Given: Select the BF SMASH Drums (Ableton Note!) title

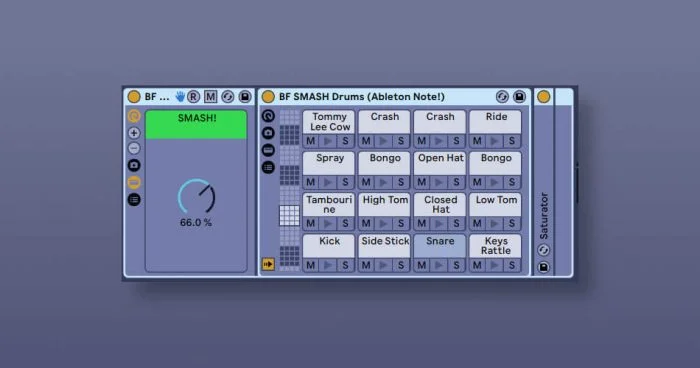Looking at the screenshot, I should click(x=362, y=96).
